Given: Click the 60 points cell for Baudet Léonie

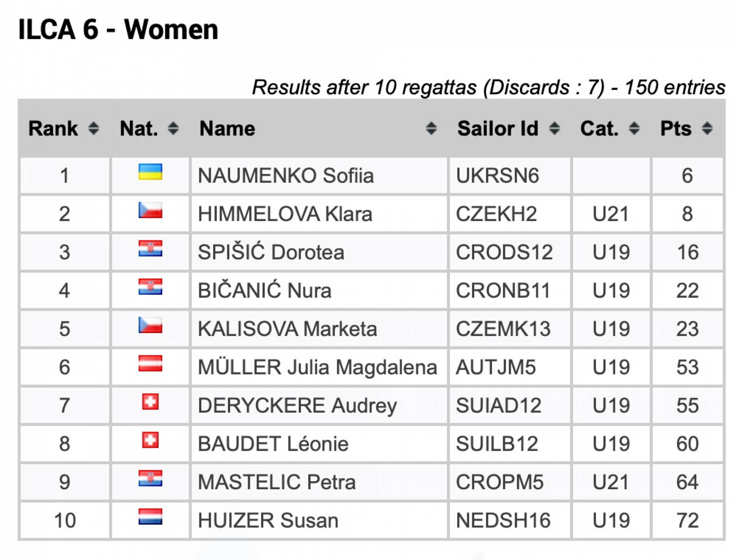Looking at the screenshot, I should [687, 443].
